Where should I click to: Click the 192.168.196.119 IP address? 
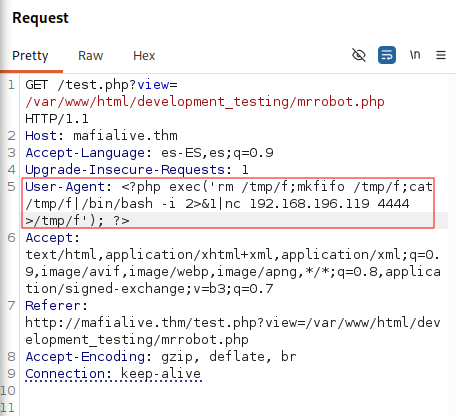coord(309,204)
